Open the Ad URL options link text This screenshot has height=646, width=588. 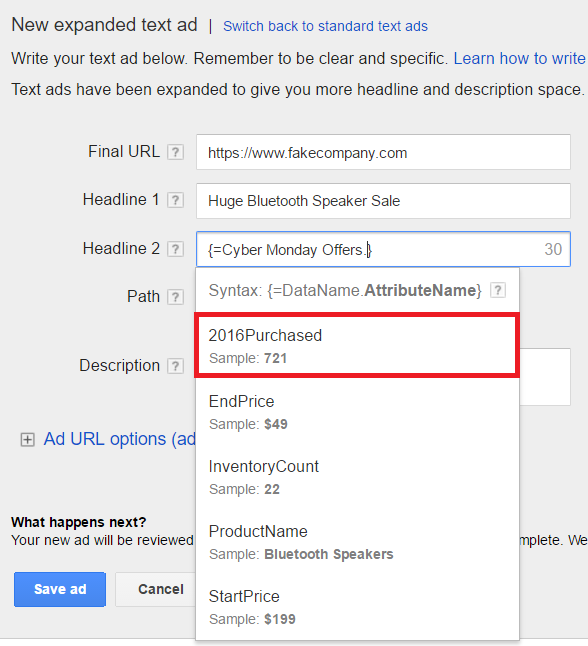pyautogui.click(x=119, y=439)
